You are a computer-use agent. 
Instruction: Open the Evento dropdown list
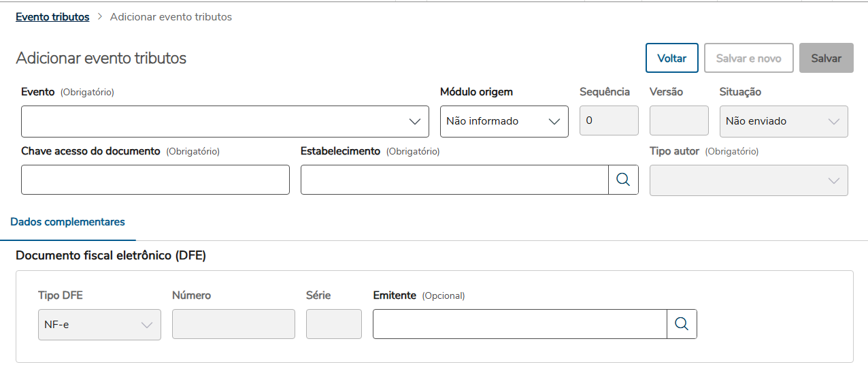click(x=224, y=121)
